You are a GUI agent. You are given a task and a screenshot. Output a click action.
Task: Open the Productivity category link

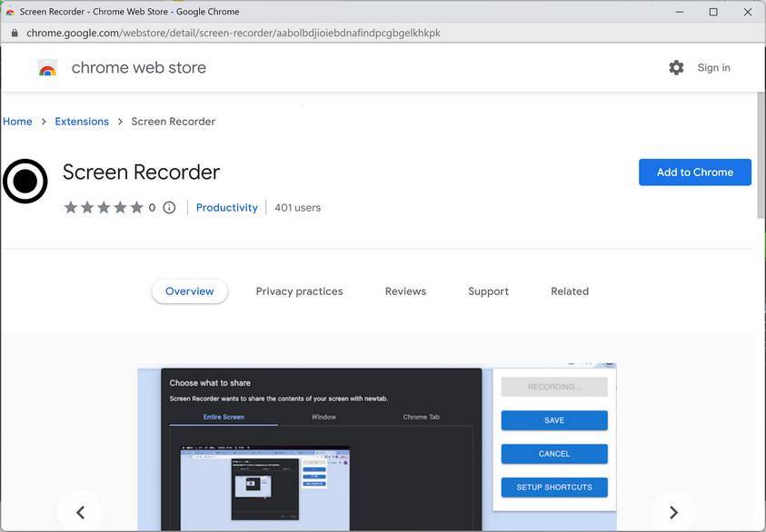coord(226,207)
